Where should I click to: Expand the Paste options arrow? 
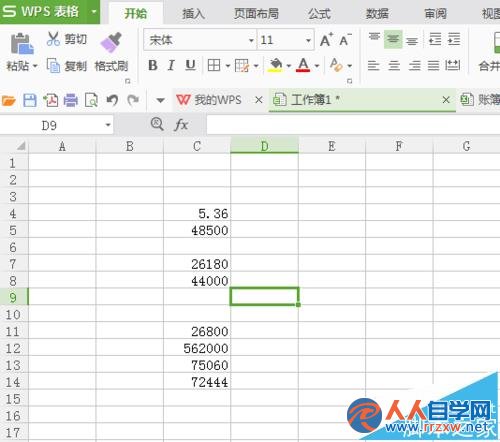click(x=34, y=66)
